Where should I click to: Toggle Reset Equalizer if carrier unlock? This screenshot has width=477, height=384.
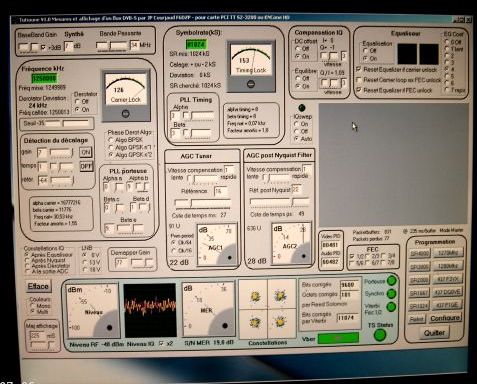(359, 69)
